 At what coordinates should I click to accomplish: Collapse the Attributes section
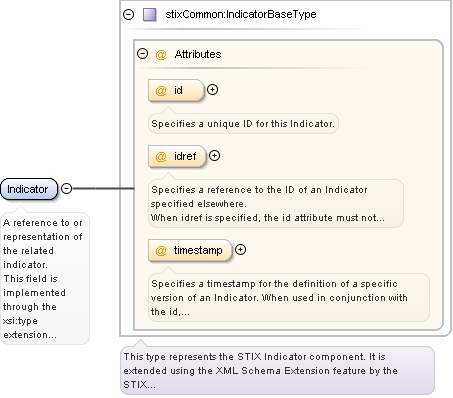click(143, 54)
